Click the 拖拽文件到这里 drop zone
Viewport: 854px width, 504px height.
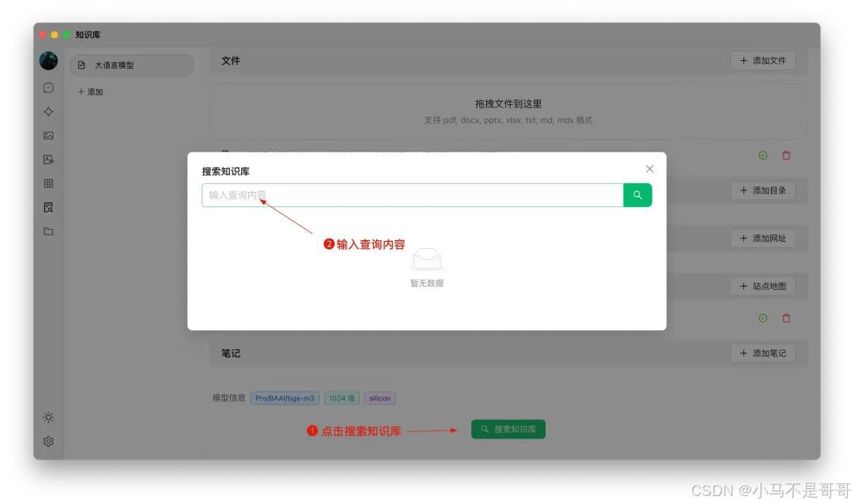click(x=508, y=111)
